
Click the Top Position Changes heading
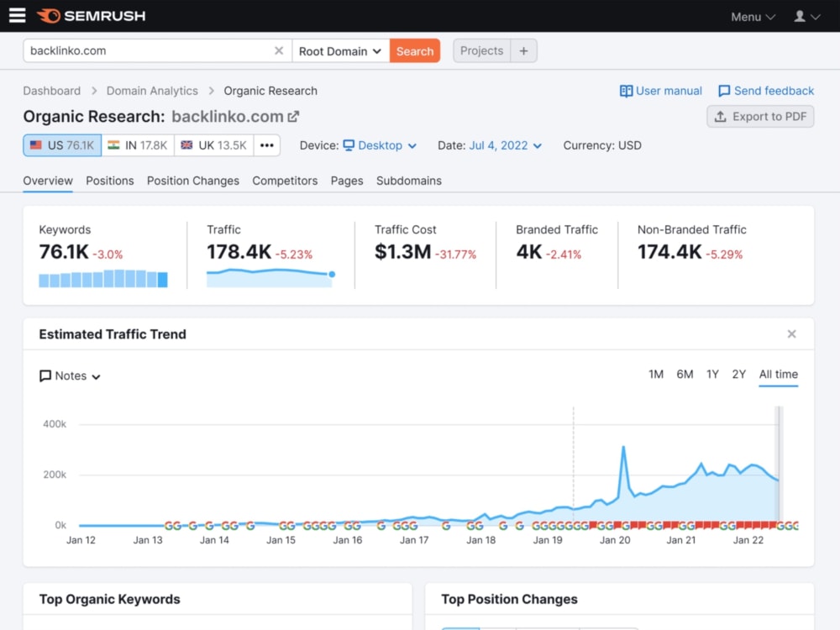tap(509, 599)
